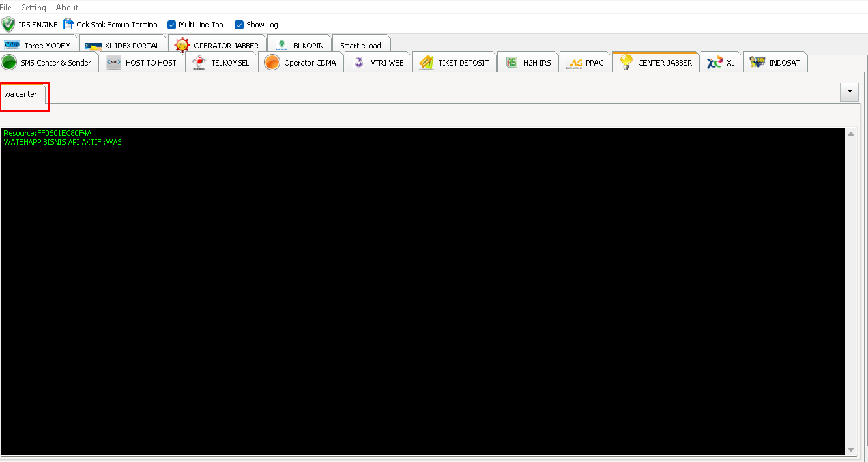Open the About menu

click(x=67, y=8)
